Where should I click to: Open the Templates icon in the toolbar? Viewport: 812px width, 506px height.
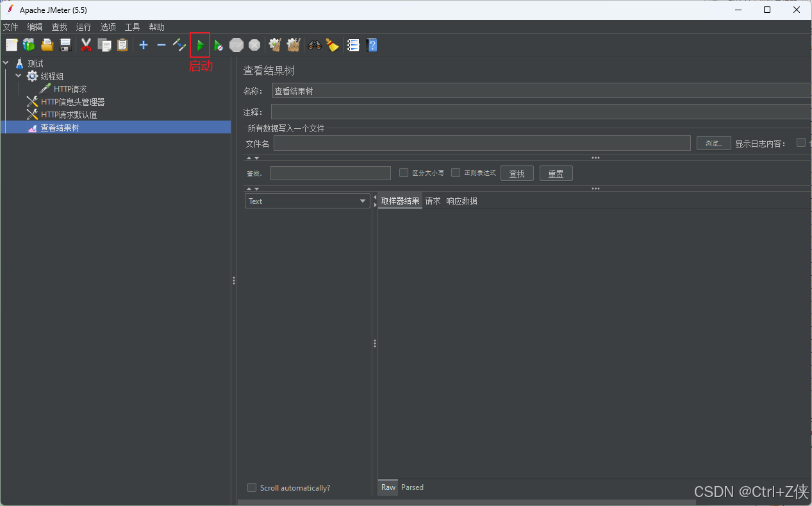(29, 45)
